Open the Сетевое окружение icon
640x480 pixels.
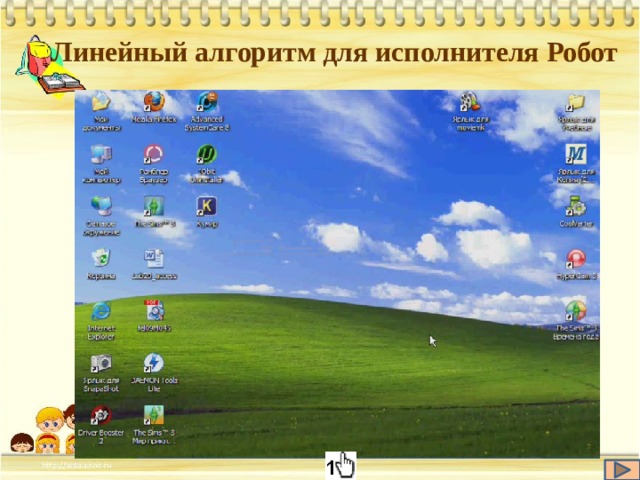coord(101,206)
